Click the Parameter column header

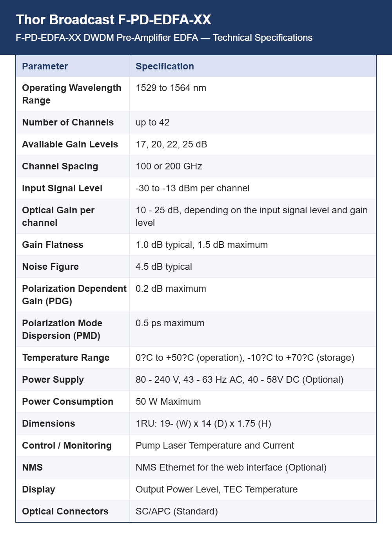coord(45,66)
